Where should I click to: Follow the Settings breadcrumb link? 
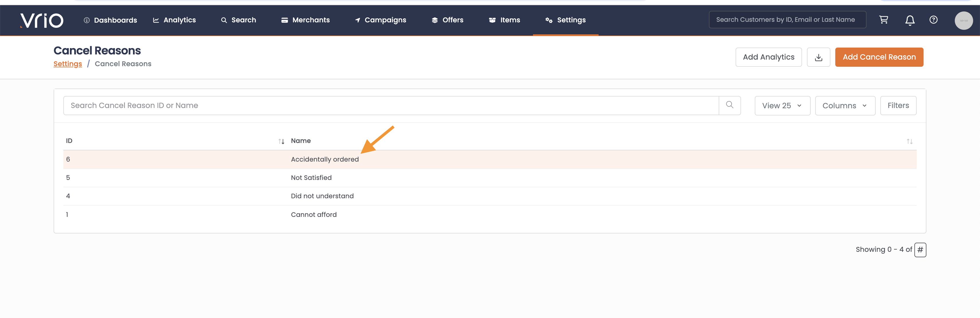coord(68,64)
